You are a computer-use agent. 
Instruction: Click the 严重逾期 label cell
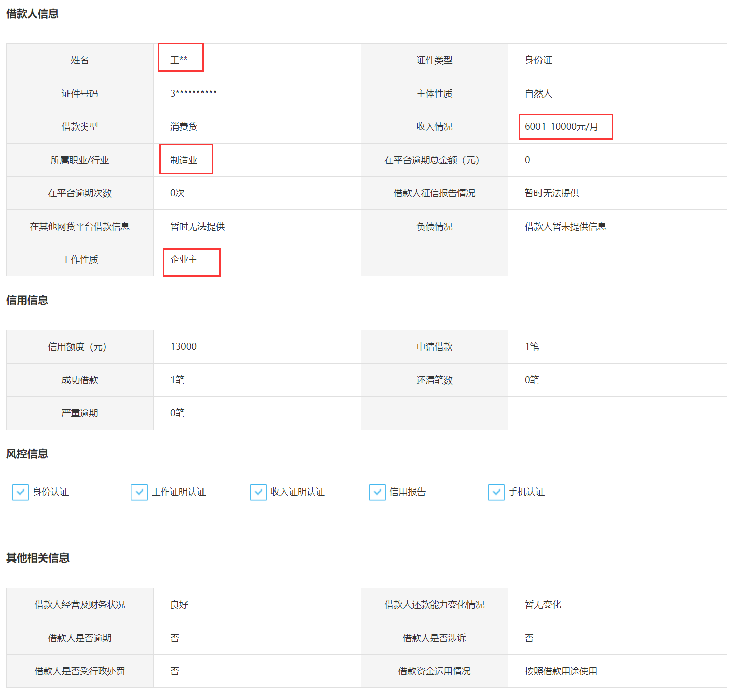80,413
